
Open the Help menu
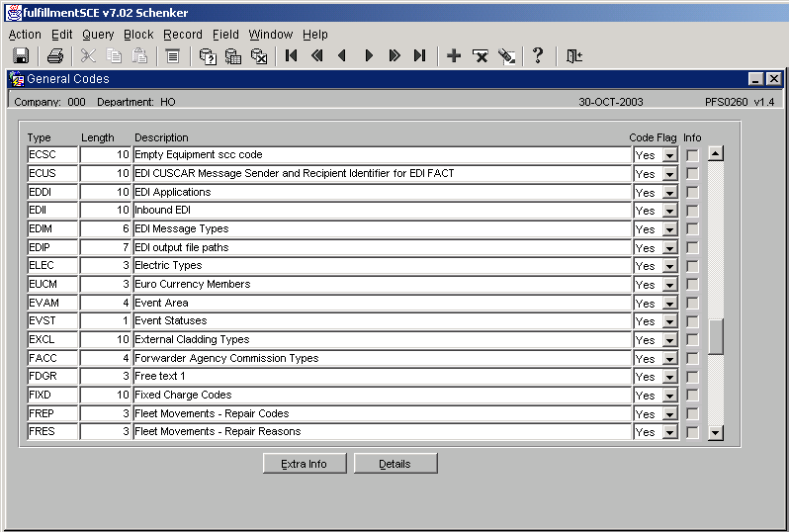coord(315,35)
